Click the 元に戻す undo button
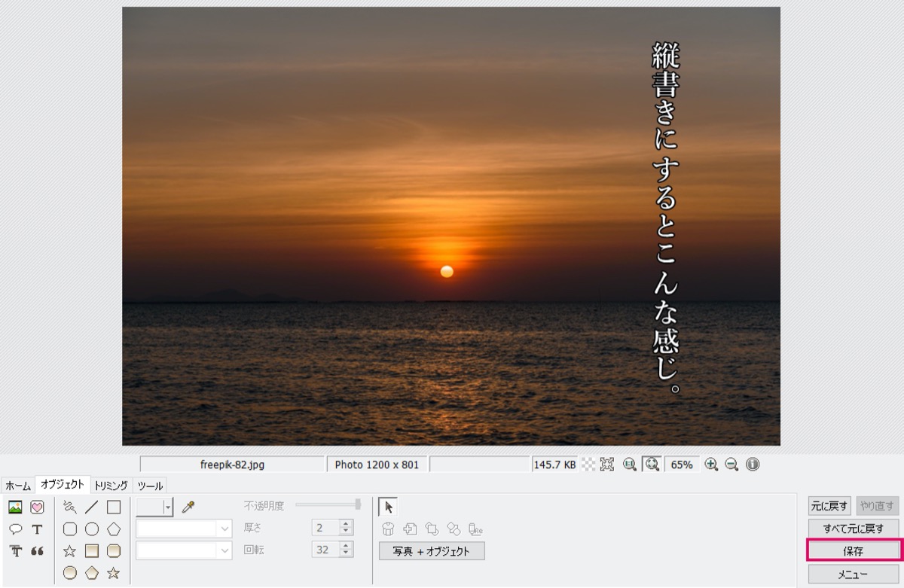Screen dimensions: 904x588 [829, 506]
